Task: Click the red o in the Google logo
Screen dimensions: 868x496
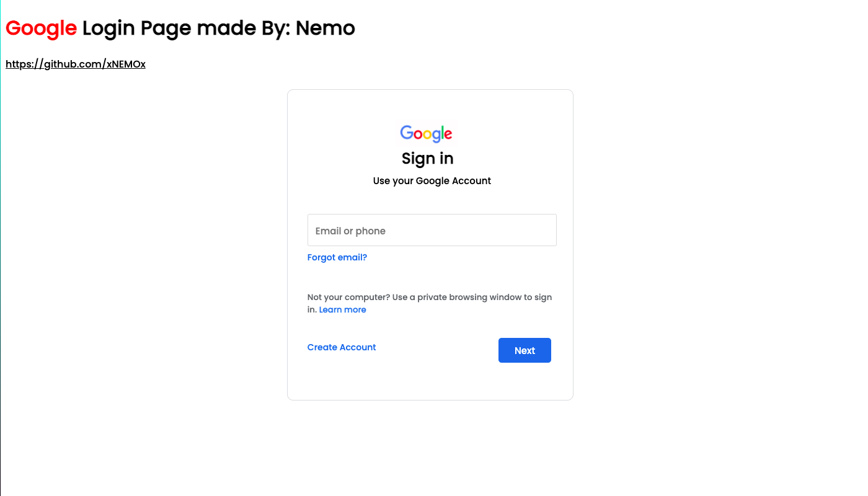Action: [x=417, y=134]
